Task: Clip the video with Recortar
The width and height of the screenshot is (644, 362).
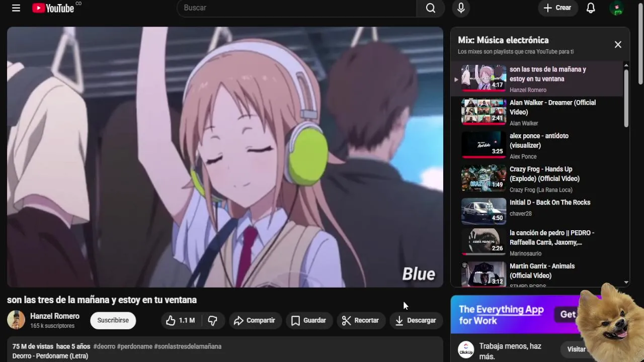Action: pyautogui.click(x=361, y=320)
